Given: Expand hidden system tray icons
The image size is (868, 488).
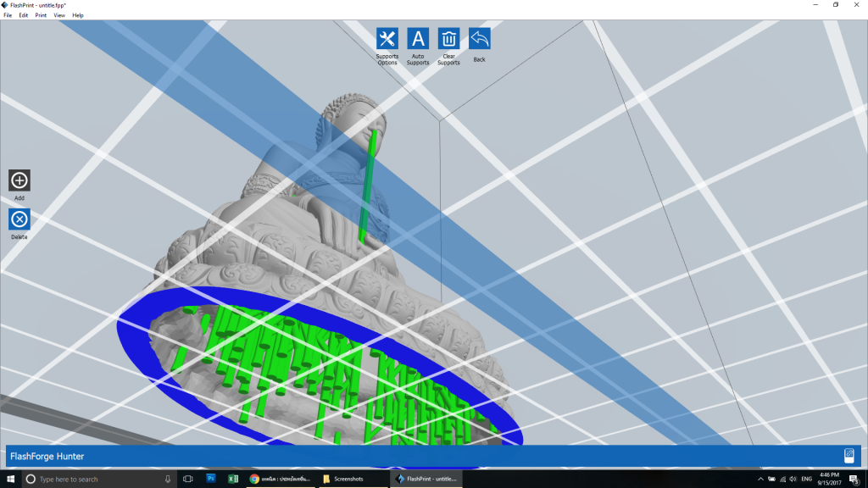Looking at the screenshot, I should click(x=760, y=480).
